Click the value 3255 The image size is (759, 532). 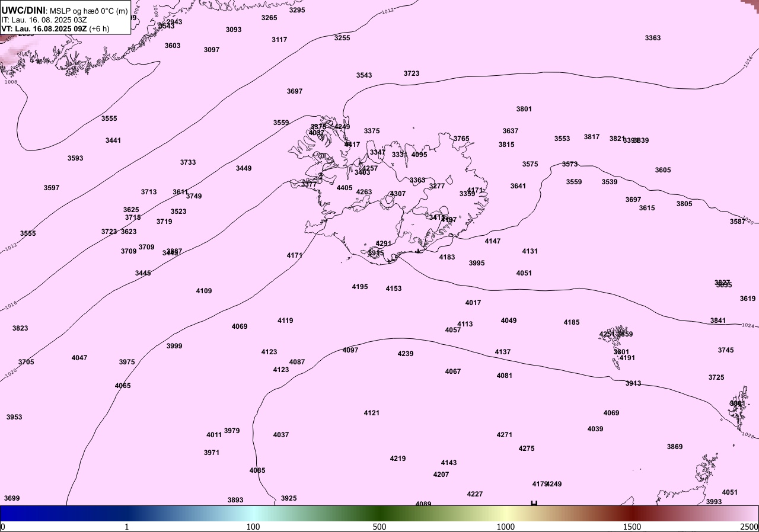tap(342, 38)
